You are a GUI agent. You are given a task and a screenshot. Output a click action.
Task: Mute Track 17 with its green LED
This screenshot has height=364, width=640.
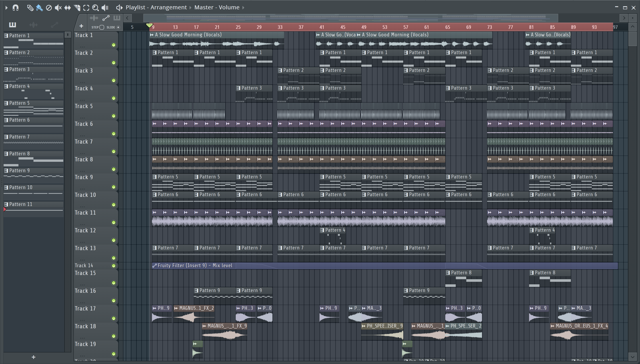point(114,318)
